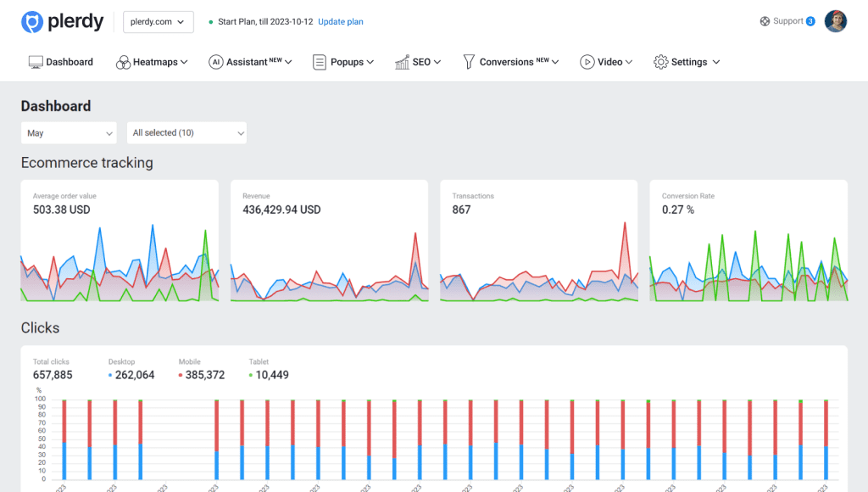This screenshot has height=492, width=868.
Task: Click the Conversions funnel icon
Action: pyautogui.click(x=468, y=61)
